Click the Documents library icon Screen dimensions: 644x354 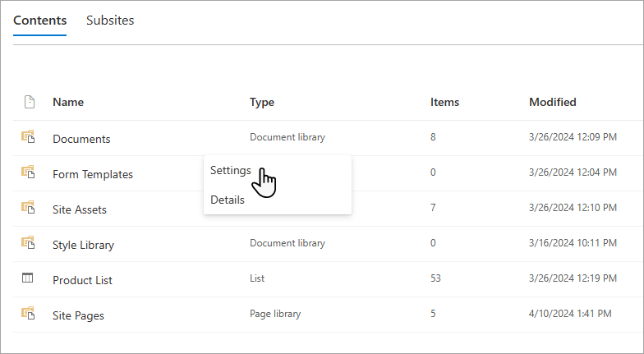tap(28, 136)
